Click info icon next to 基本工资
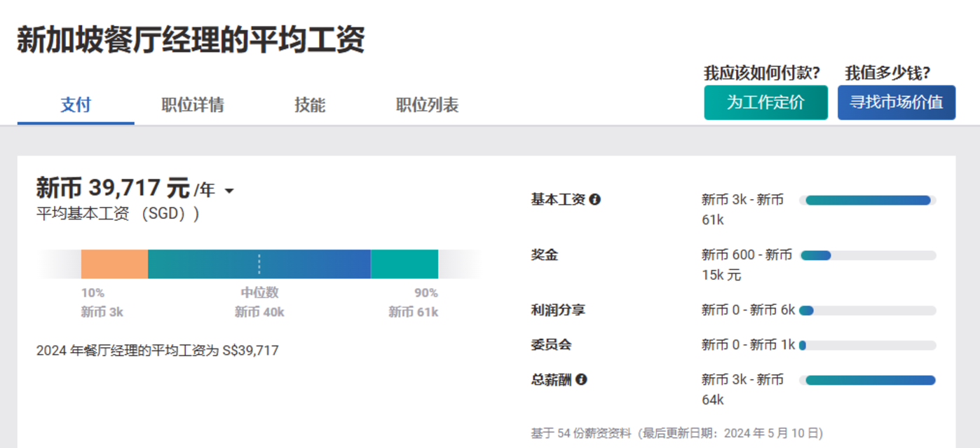The width and height of the screenshot is (980, 448). (595, 200)
